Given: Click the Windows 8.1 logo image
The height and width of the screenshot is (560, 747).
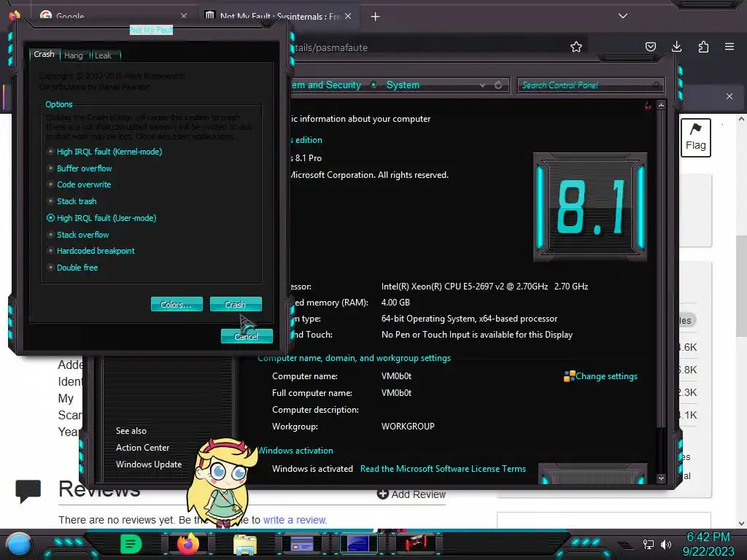Looking at the screenshot, I should [590, 207].
